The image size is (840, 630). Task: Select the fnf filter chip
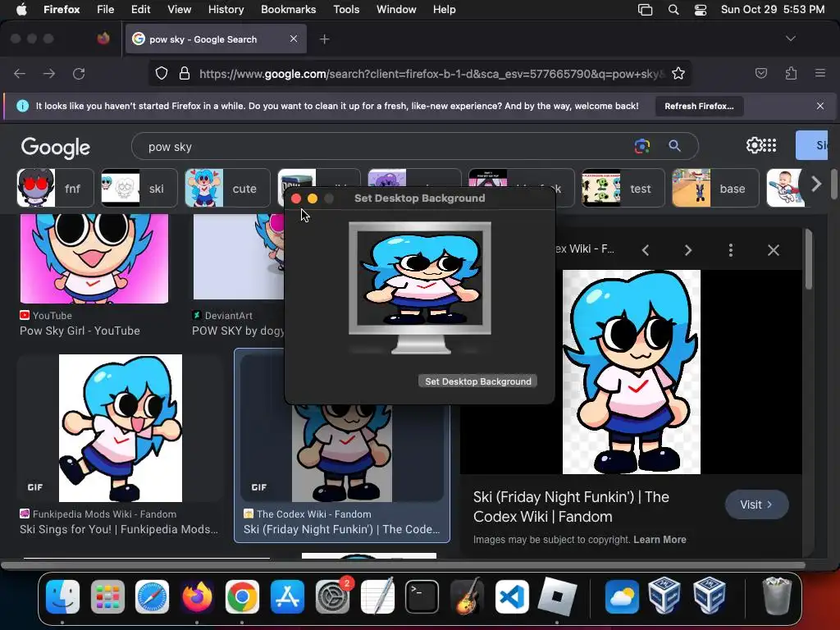(55, 188)
